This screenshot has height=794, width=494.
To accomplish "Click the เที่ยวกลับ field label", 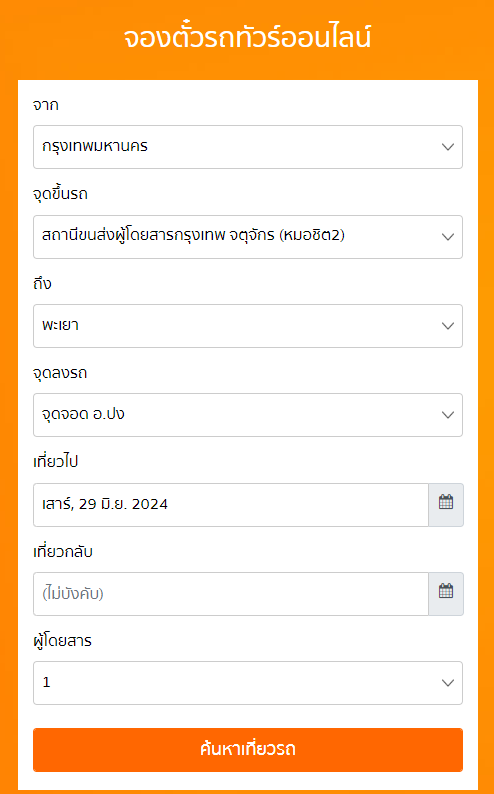I will coord(63,552).
